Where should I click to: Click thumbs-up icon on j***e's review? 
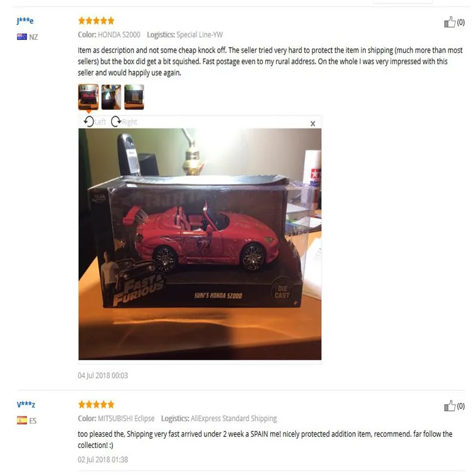450,22
